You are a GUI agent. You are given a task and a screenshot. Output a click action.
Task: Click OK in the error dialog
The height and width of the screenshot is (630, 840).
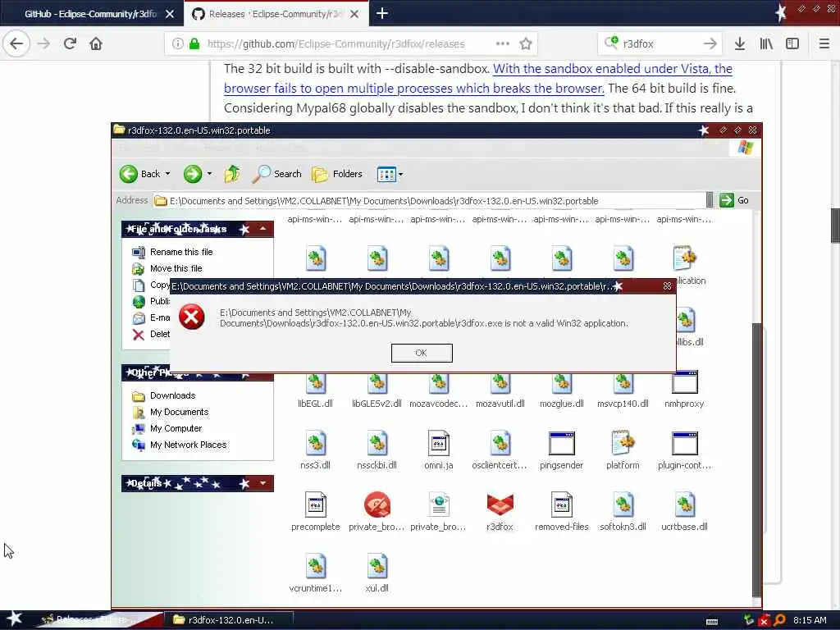[422, 353]
